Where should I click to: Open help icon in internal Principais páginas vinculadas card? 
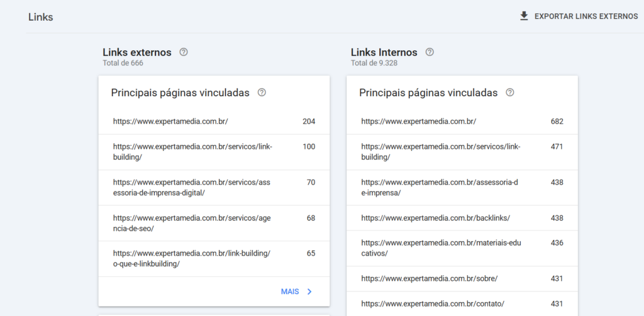(510, 92)
